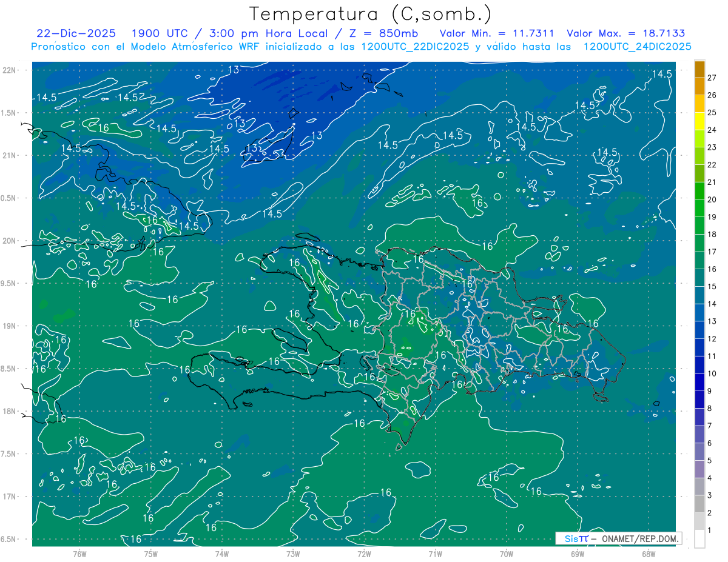The width and height of the screenshot is (728, 562).
Task: Click the '25' value on the color scale
Action: pos(713,112)
